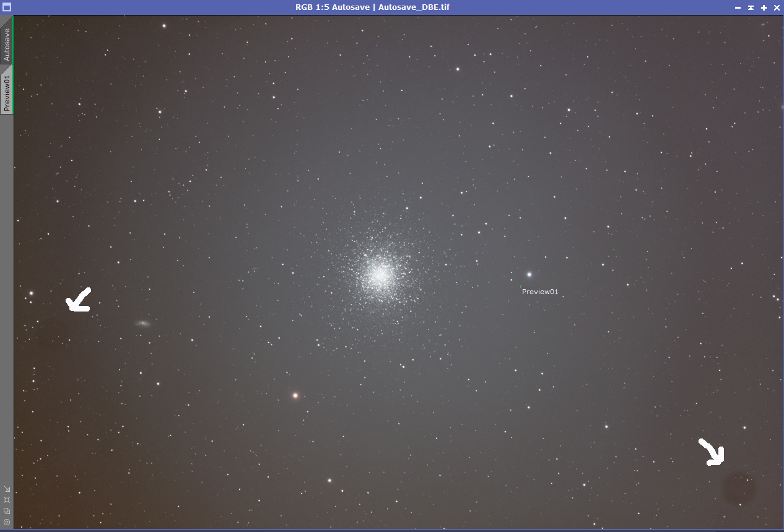Image resolution: width=784 pixels, height=532 pixels.
Task: Click the concentric circles icon in sidebar
Action: 7,522
